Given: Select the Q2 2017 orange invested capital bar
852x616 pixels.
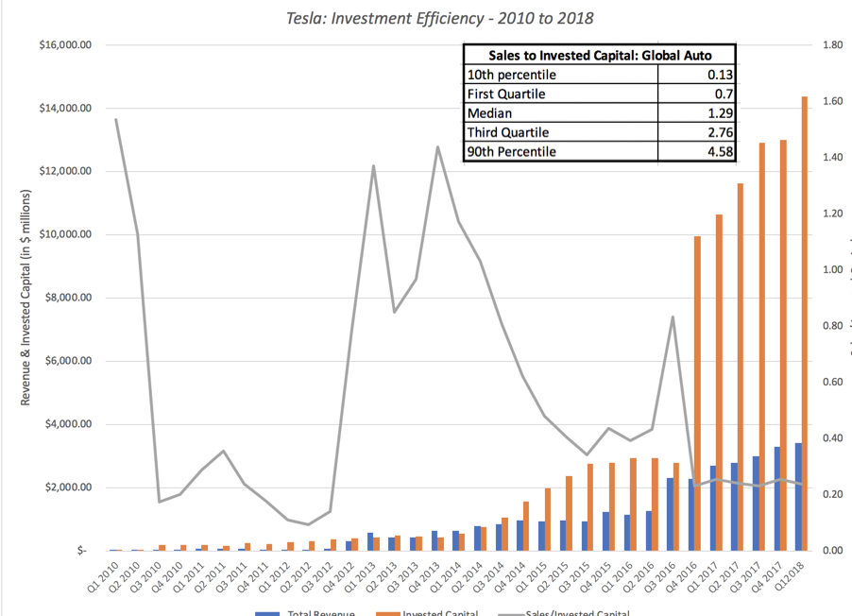Looking at the screenshot, I should point(740,367).
